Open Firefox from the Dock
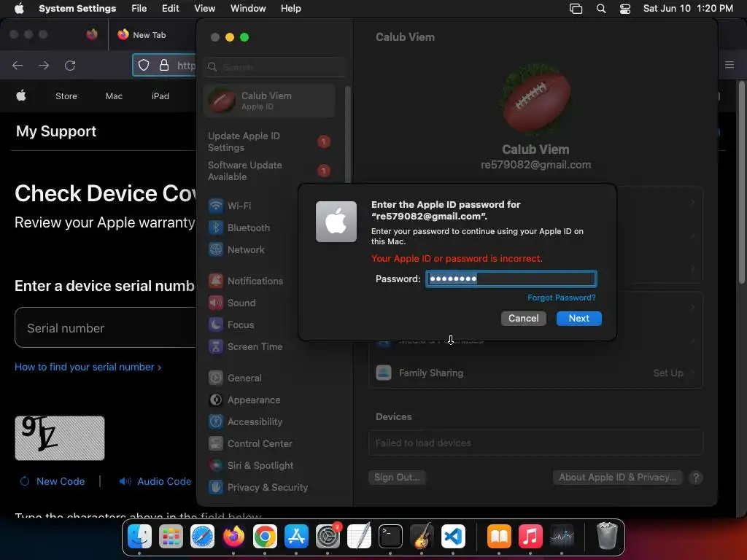 coord(233,537)
